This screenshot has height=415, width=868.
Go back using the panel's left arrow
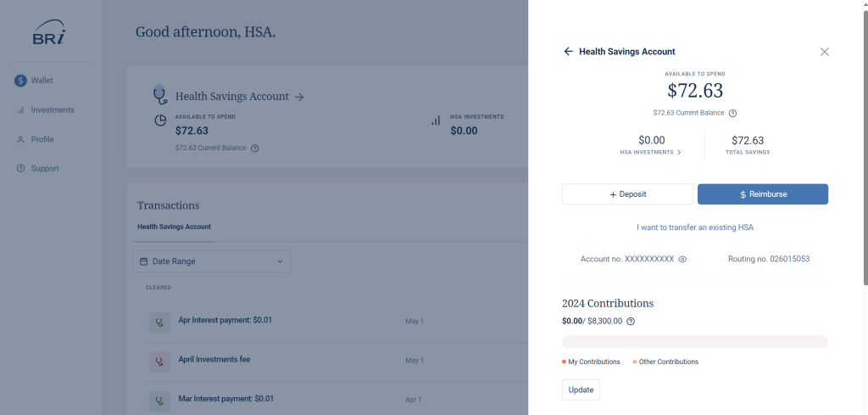click(x=568, y=52)
